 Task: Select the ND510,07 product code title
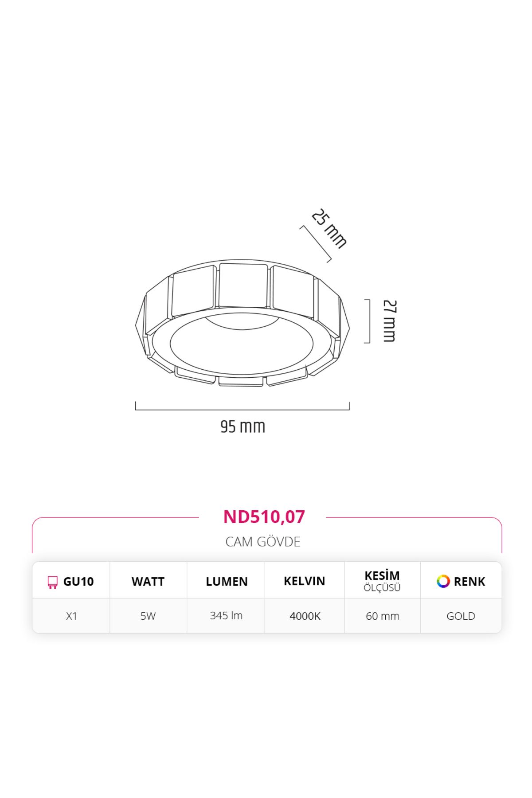click(264, 517)
